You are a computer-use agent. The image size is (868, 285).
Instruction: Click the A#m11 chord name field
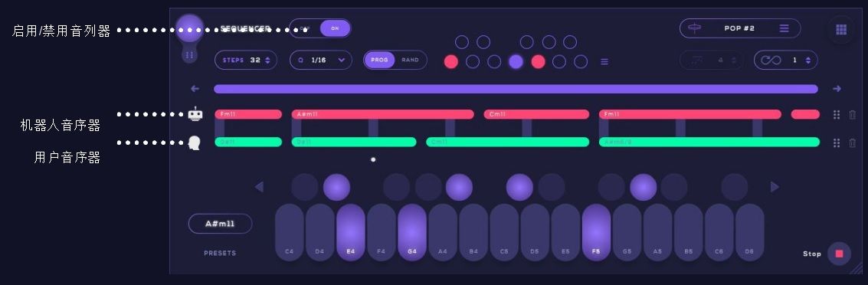(x=221, y=224)
